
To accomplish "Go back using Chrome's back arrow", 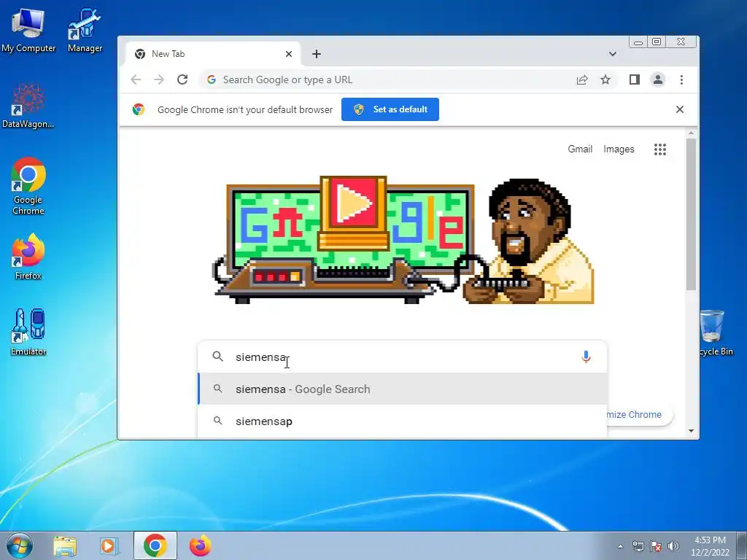I will [x=136, y=79].
